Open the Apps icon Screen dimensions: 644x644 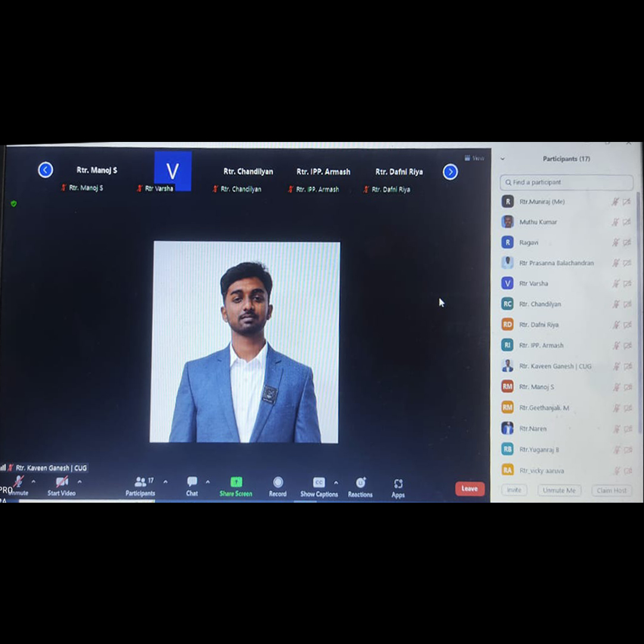pos(398,484)
